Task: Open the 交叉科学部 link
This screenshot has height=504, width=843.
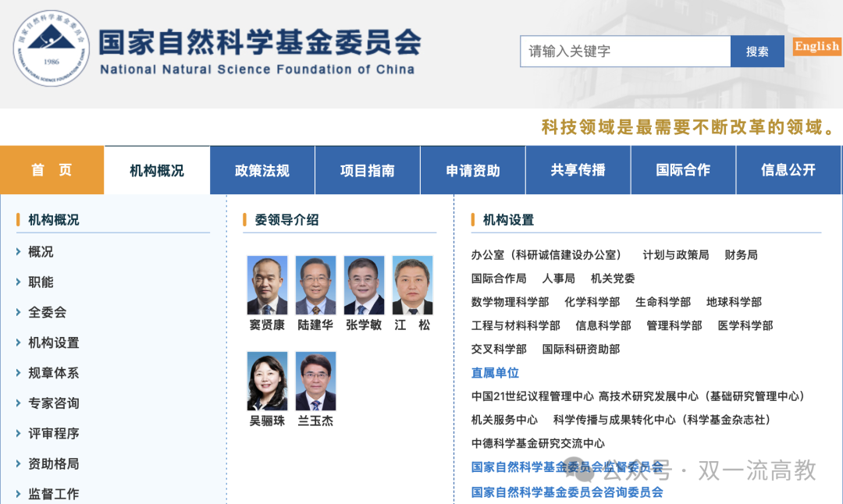Action: click(x=499, y=350)
